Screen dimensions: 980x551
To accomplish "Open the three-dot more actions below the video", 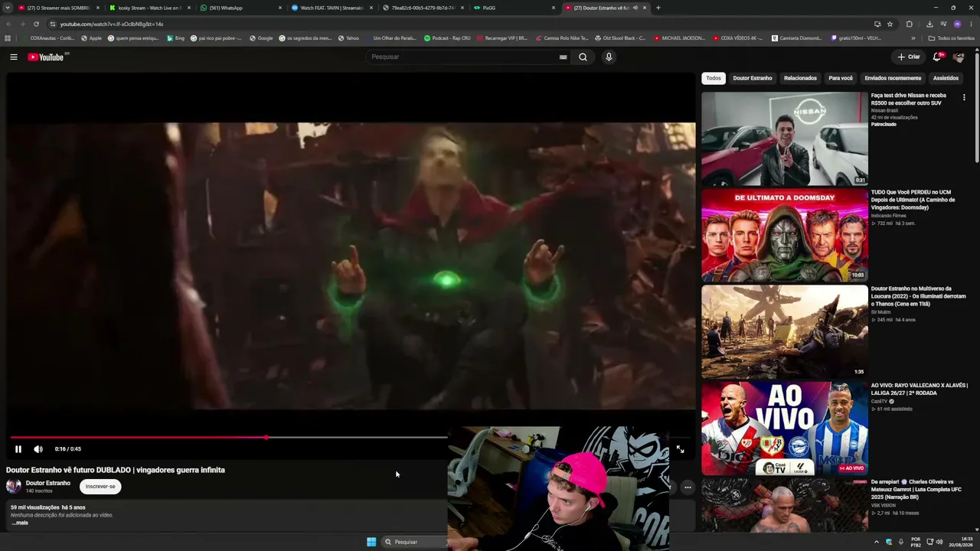I will (x=688, y=487).
